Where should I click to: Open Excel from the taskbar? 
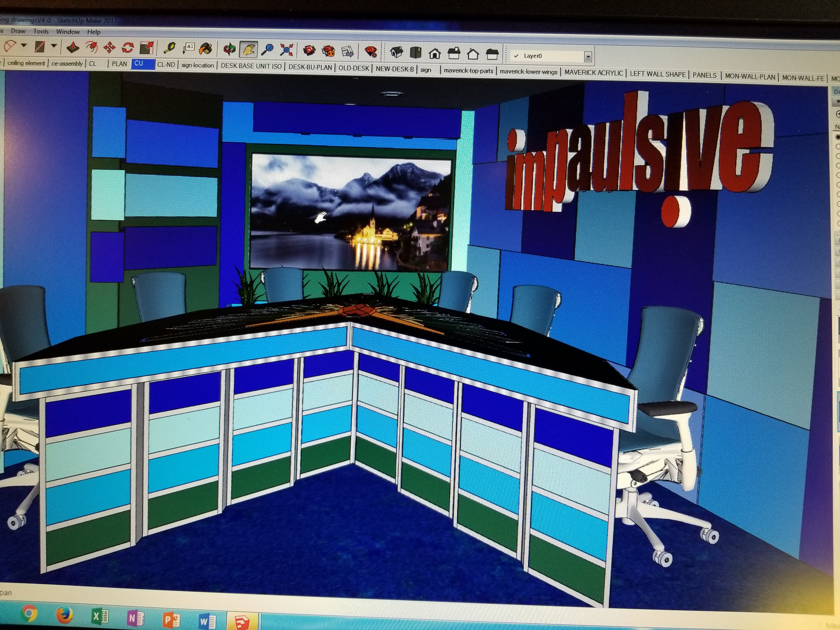point(100,617)
